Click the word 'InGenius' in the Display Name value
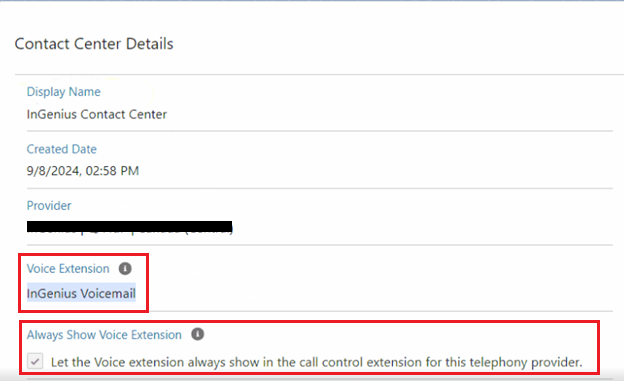 [52, 115]
